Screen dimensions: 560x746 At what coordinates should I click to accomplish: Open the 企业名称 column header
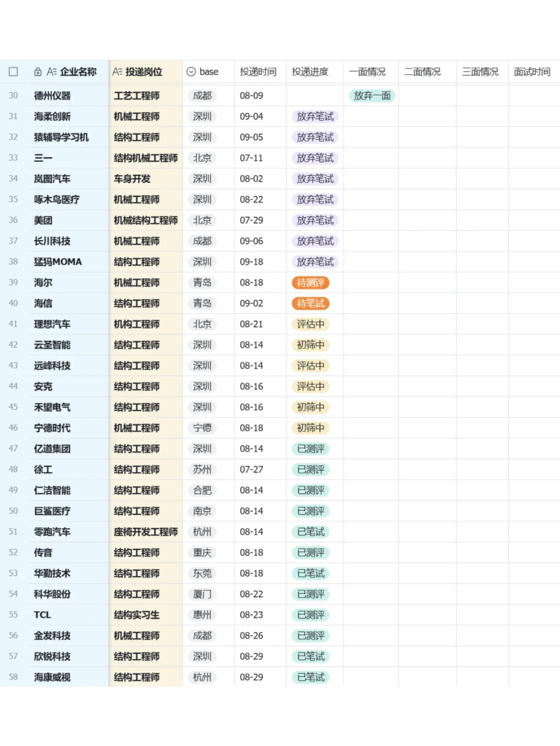click(68, 72)
